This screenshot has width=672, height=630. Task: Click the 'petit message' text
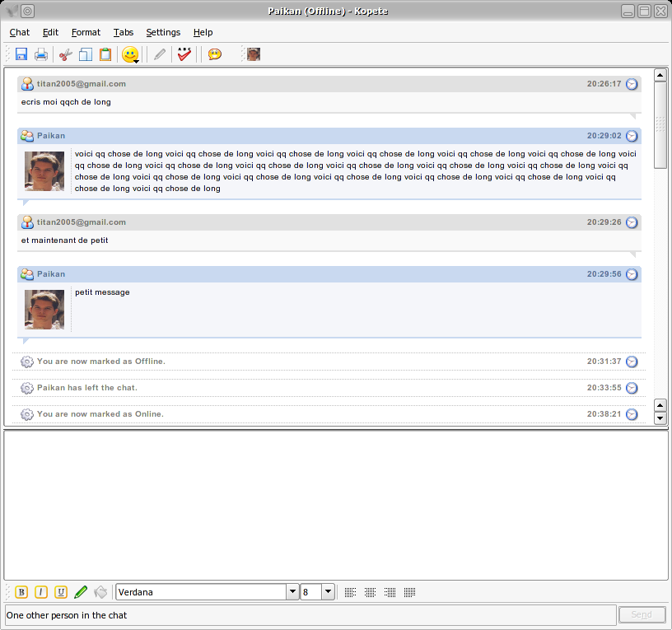point(102,292)
